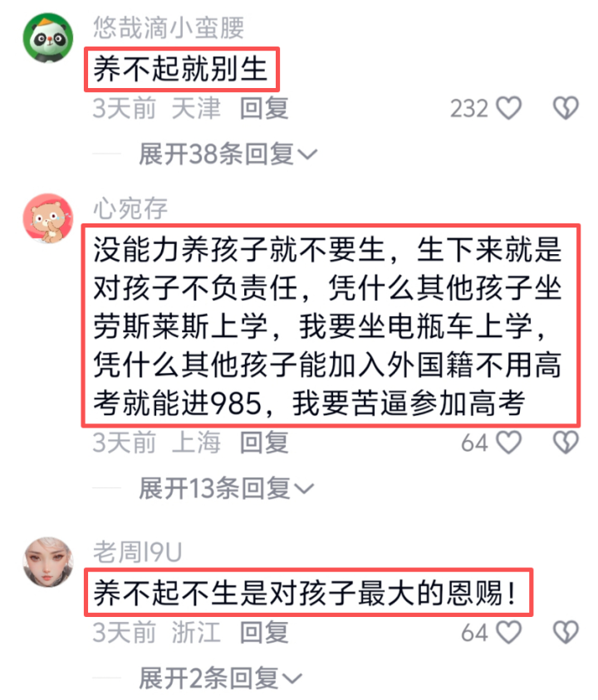Dislike the comment from 天津 user
598x700 pixels.
click(x=566, y=108)
